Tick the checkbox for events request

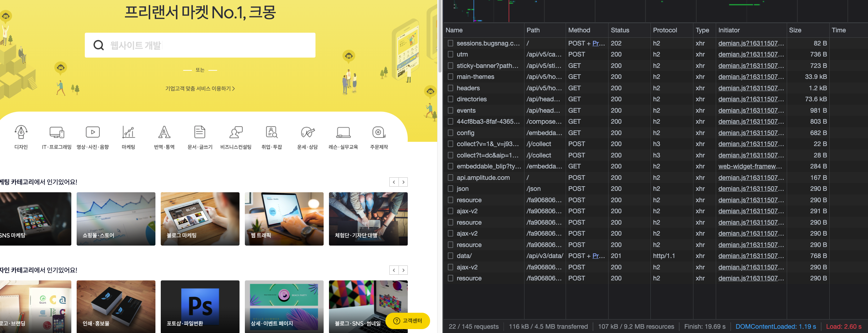pyautogui.click(x=450, y=110)
